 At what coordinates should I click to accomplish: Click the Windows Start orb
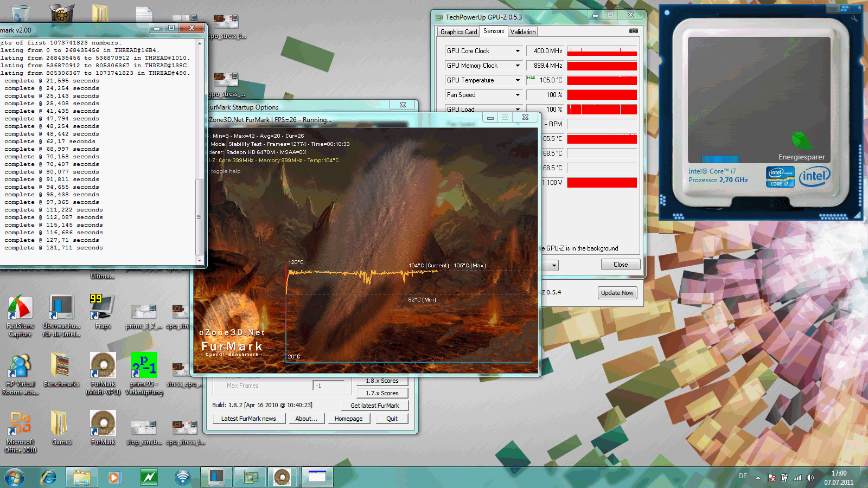click(x=15, y=477)
